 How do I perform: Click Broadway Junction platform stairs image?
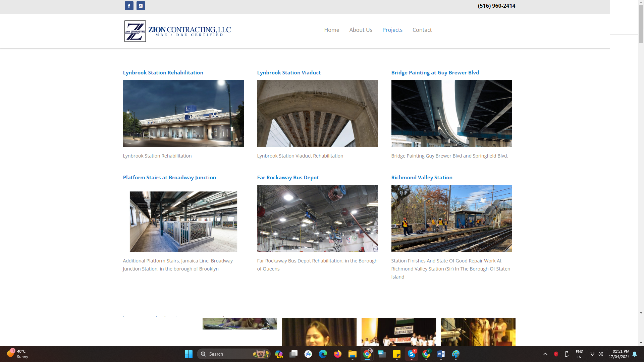[x=183, y=221]
